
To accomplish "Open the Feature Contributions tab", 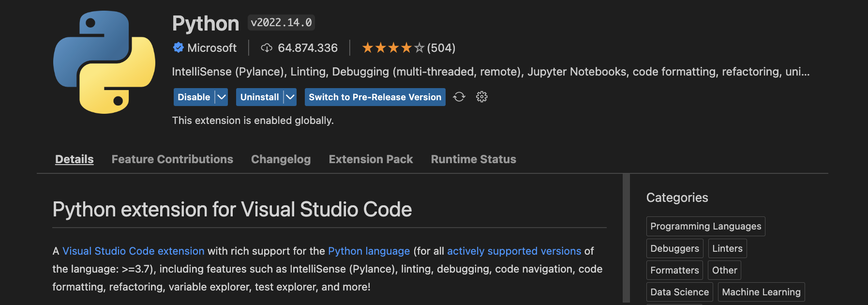I will [172, 159].
